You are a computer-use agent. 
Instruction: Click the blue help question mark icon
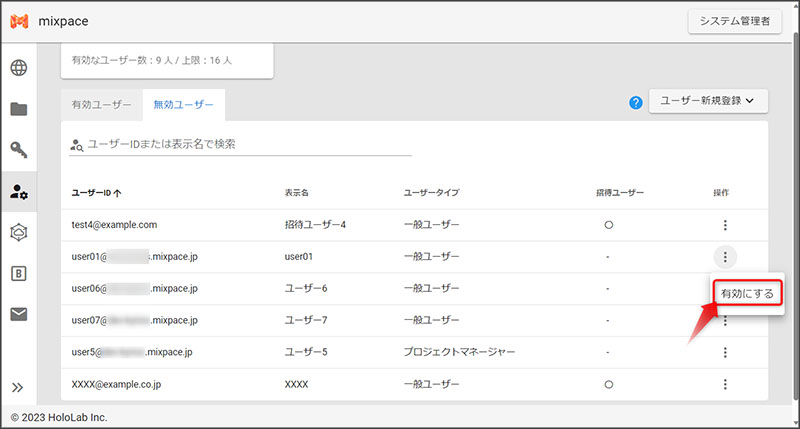[x=635, y=103]
